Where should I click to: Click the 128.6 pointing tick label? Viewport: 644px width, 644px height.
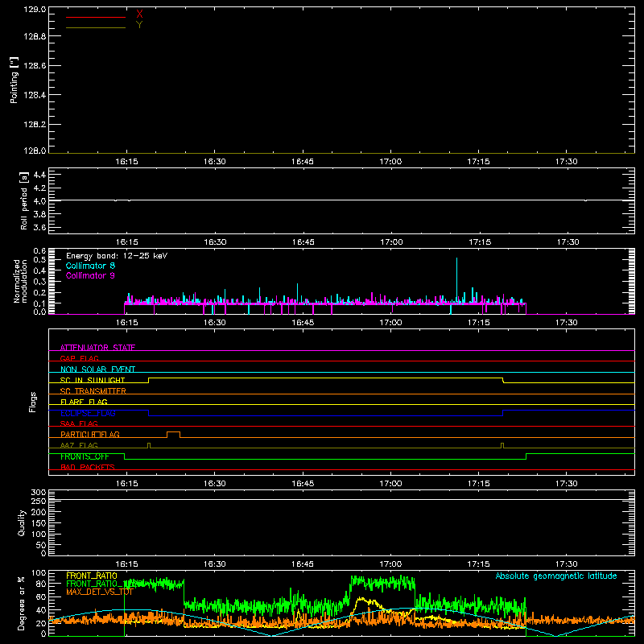point(35,66)
